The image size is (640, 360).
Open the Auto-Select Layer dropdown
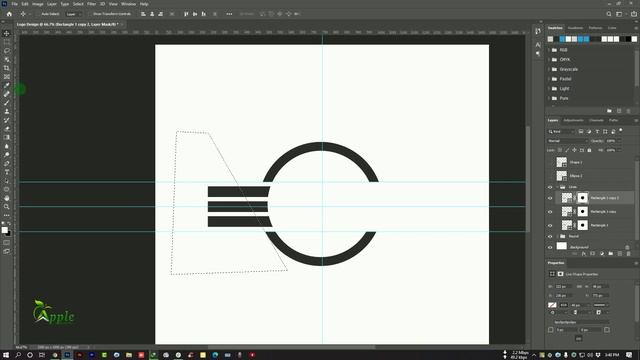(74, 14)
